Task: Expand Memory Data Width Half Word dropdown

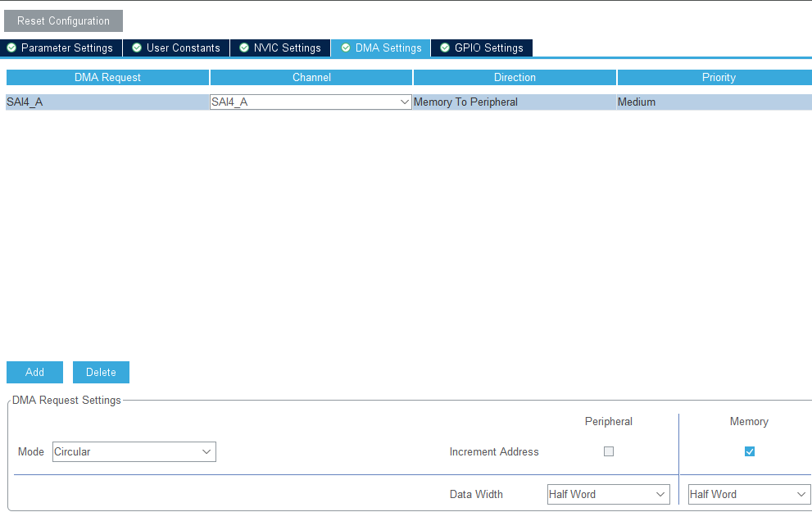Action: (750, 495)
